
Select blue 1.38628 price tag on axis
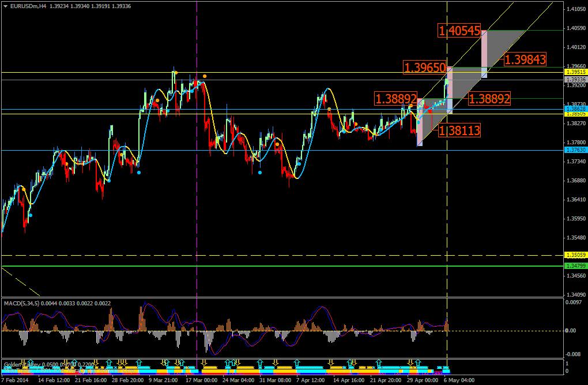click(x=576, y=109)
